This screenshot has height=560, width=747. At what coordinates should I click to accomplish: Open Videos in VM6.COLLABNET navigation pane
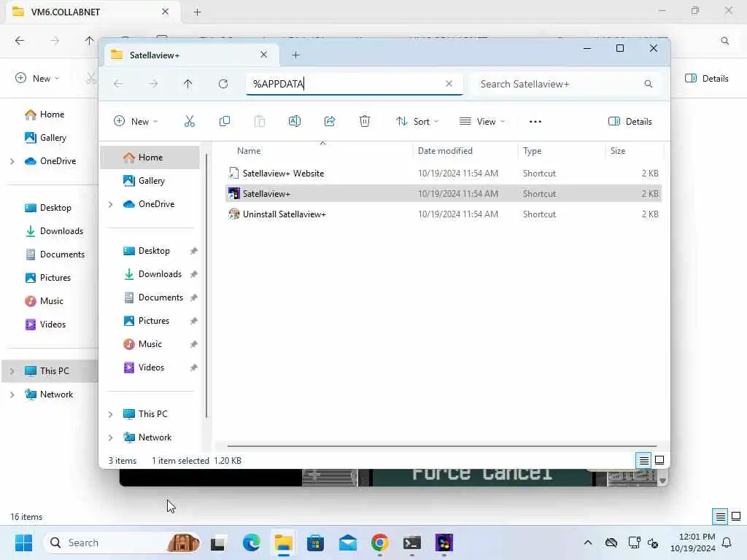[x=50, y=324]
